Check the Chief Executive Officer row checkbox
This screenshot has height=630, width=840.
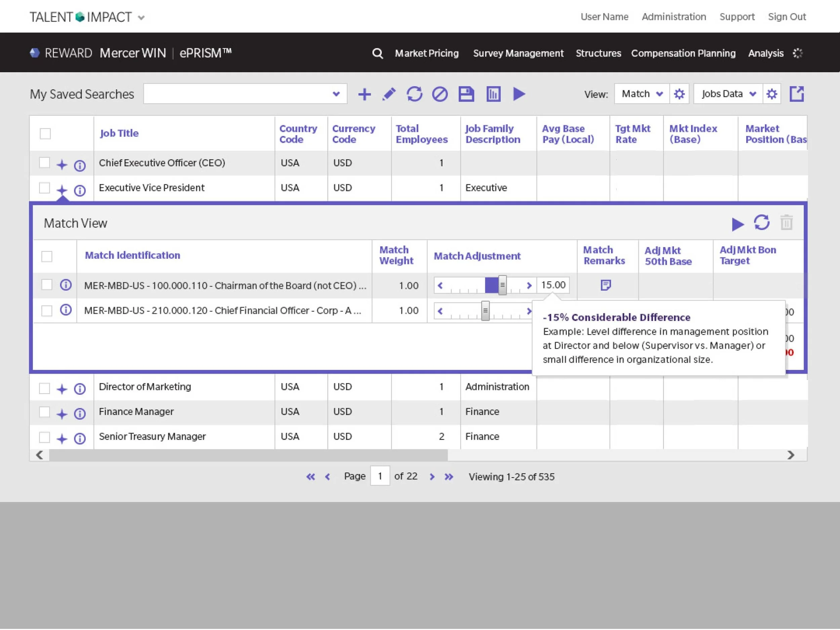pos(44,163)
